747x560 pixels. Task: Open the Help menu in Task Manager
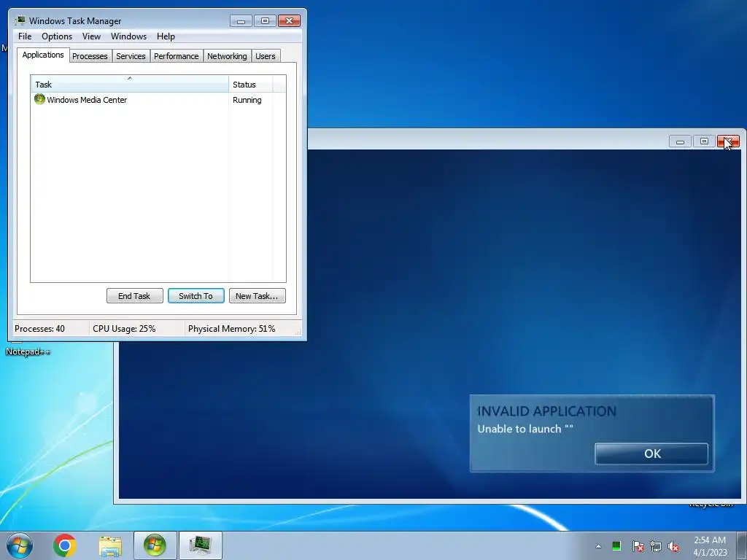[x=166, y=36]
